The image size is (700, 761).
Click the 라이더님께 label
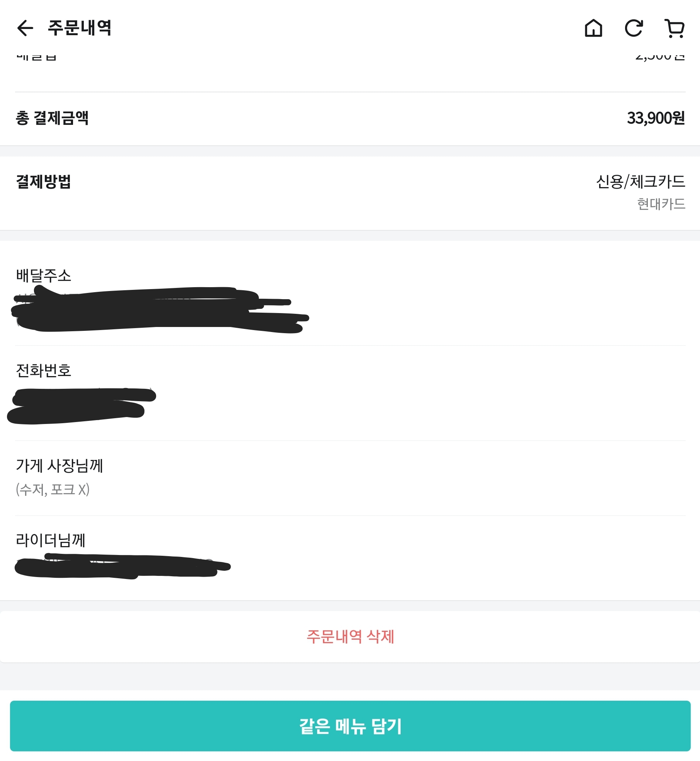(x=51, y=540)
